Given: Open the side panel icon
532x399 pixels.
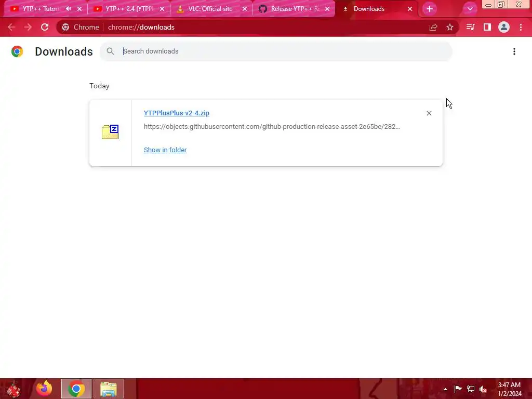Looking at the screenshot, I should click(x=487, y=27).
